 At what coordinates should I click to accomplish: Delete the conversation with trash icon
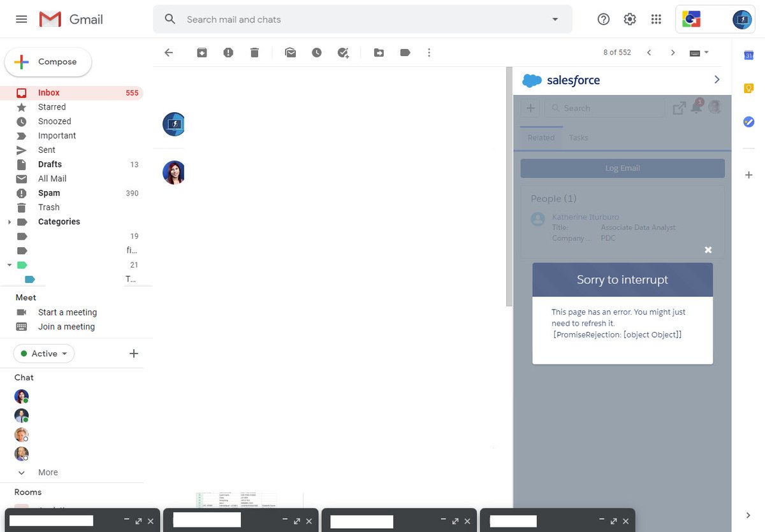click(254, 52)
